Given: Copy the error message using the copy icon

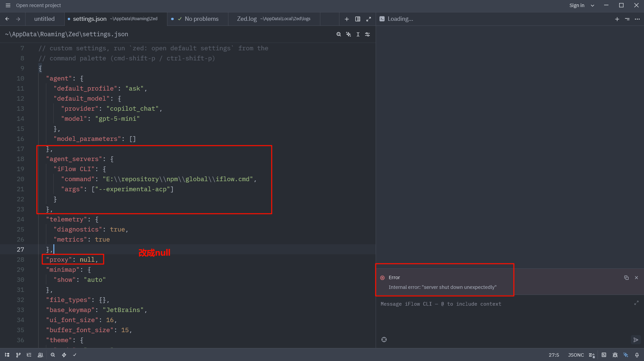Looking at the screenshot, I should pyautogui.click(x=626, y=278).
